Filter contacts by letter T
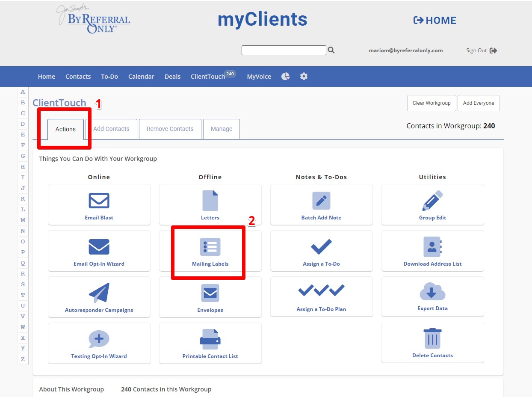Screen dimensions: 532x397 [x=23, y=295]
